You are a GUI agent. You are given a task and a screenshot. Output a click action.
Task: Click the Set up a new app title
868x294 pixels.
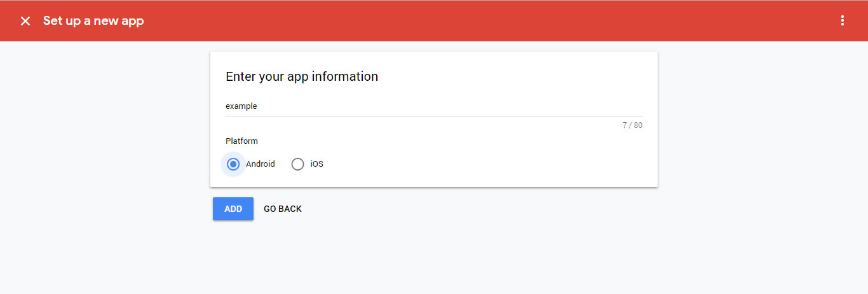click(93, 21)
